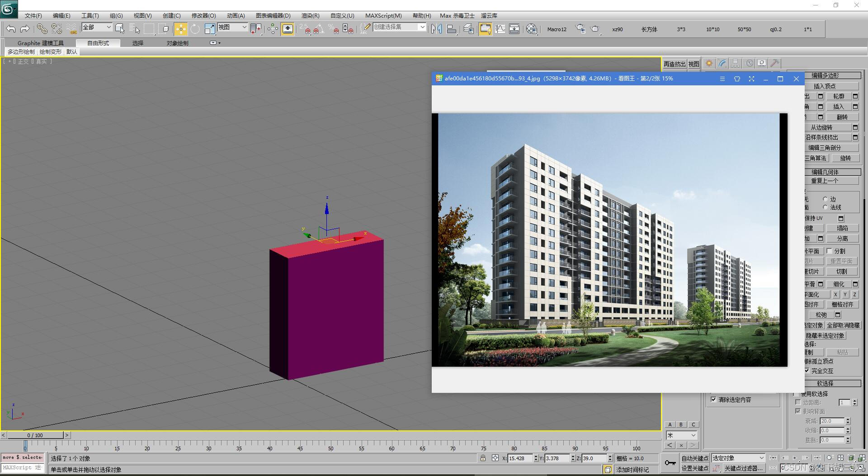Select the 法线 radio button

(825, 207)
